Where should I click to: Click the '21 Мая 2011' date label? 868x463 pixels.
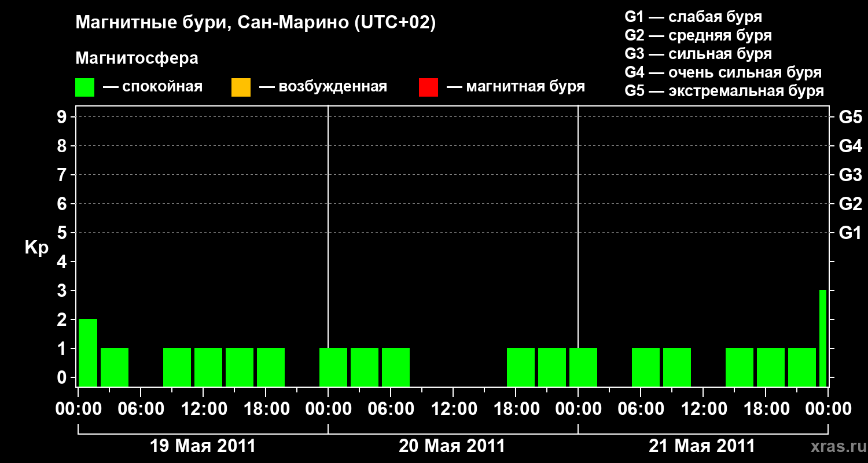[702, 446]
